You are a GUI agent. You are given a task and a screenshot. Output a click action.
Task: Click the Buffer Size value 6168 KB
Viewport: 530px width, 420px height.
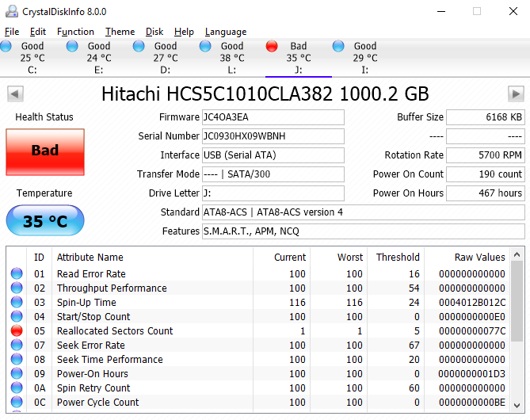point(486,117)
